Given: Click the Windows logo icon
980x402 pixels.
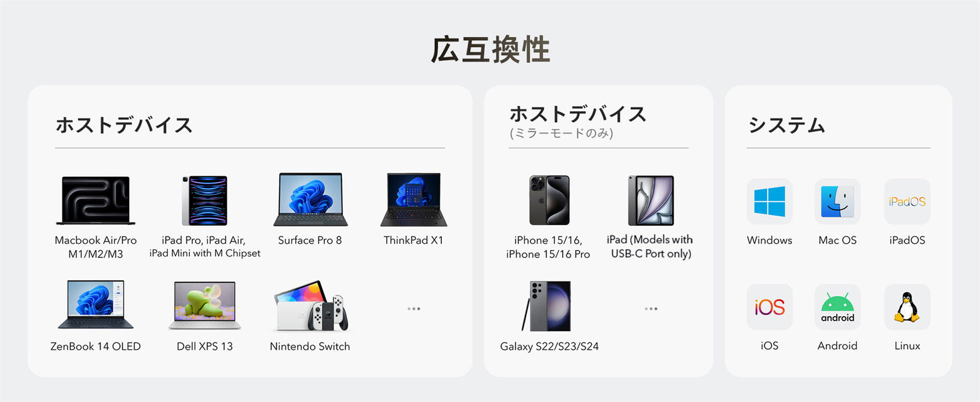Looking at the screenshot, I should pos(770,202).
